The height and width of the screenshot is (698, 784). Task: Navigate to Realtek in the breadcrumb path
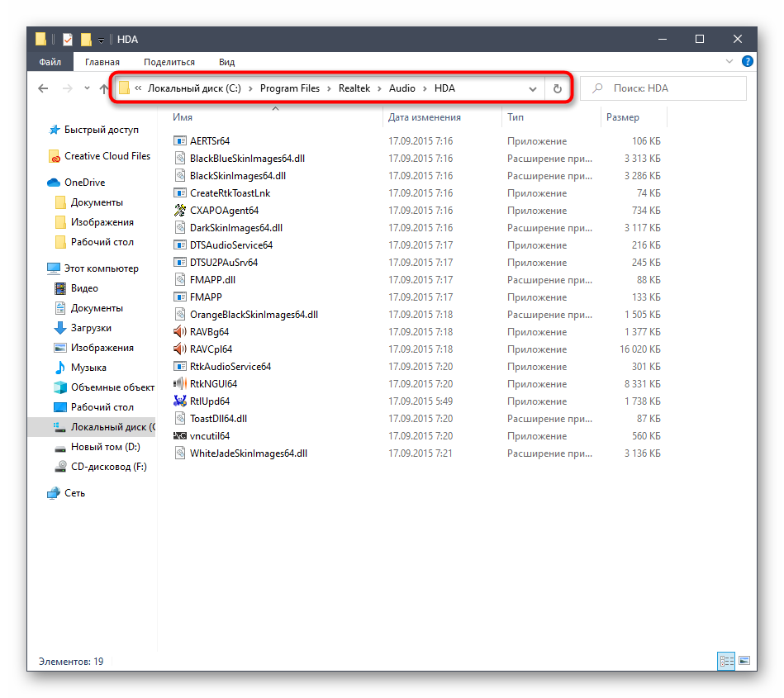359,88
